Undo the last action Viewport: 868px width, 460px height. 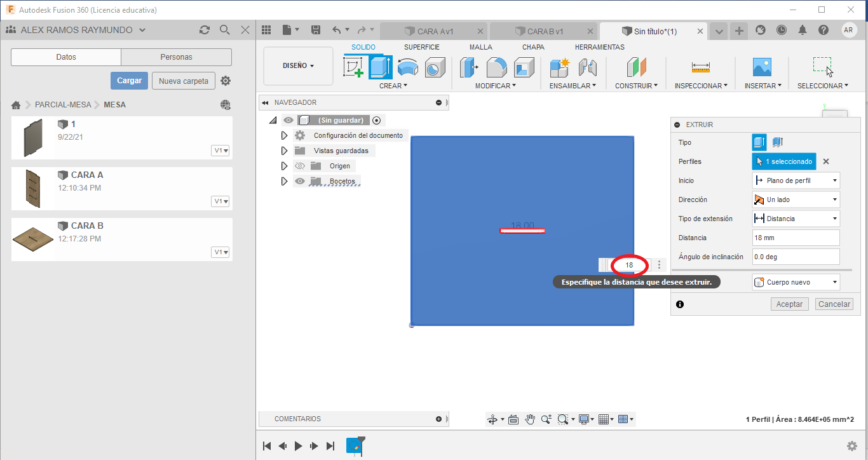click(x=337, y=30)
